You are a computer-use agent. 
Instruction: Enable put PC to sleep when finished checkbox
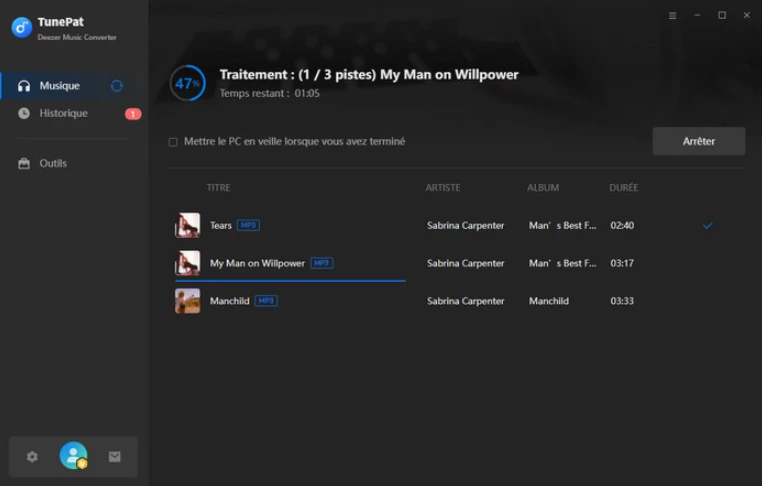173,142
